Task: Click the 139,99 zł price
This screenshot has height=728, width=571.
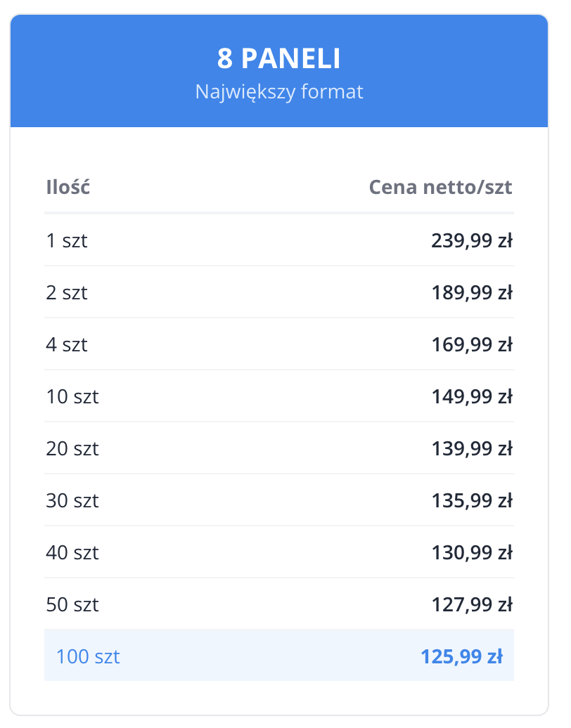Action: (x=471, y=448)
